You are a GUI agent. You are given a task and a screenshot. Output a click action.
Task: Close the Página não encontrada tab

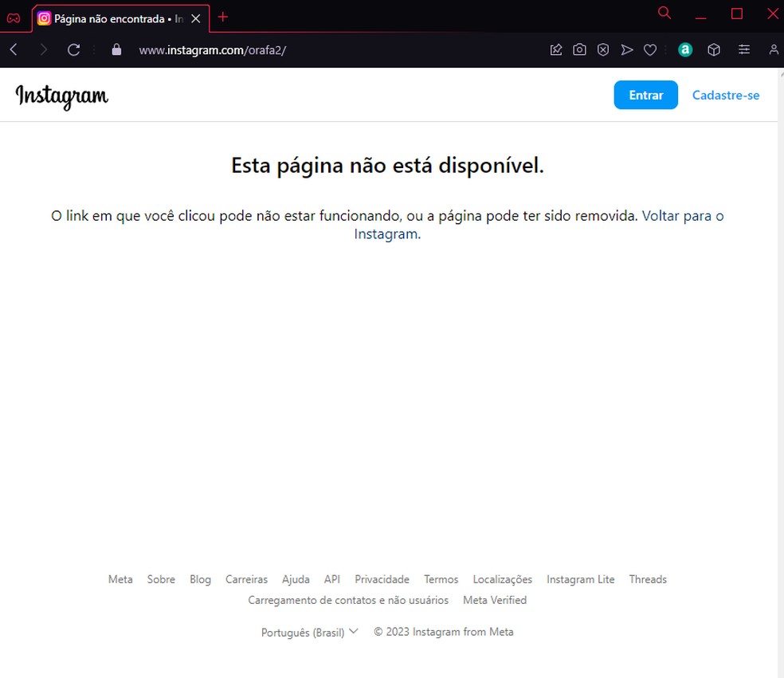(x=196, y=18)
